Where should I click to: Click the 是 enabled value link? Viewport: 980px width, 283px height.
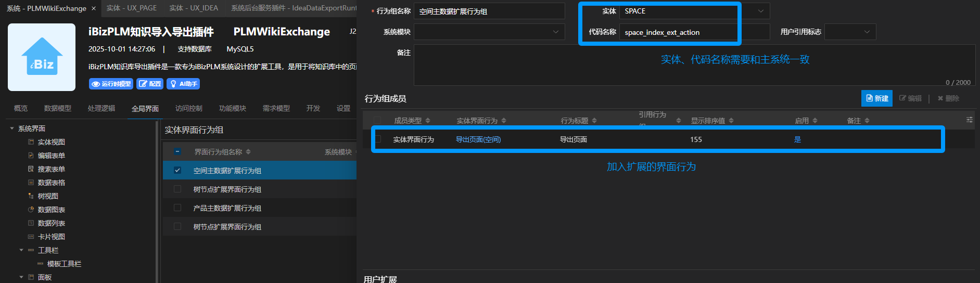[797, 139]
